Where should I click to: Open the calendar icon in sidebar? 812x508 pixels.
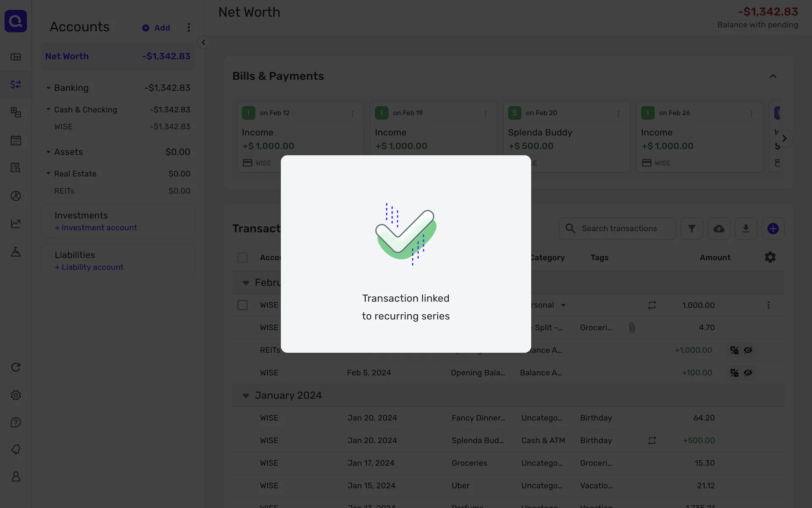tap(16, 140)
